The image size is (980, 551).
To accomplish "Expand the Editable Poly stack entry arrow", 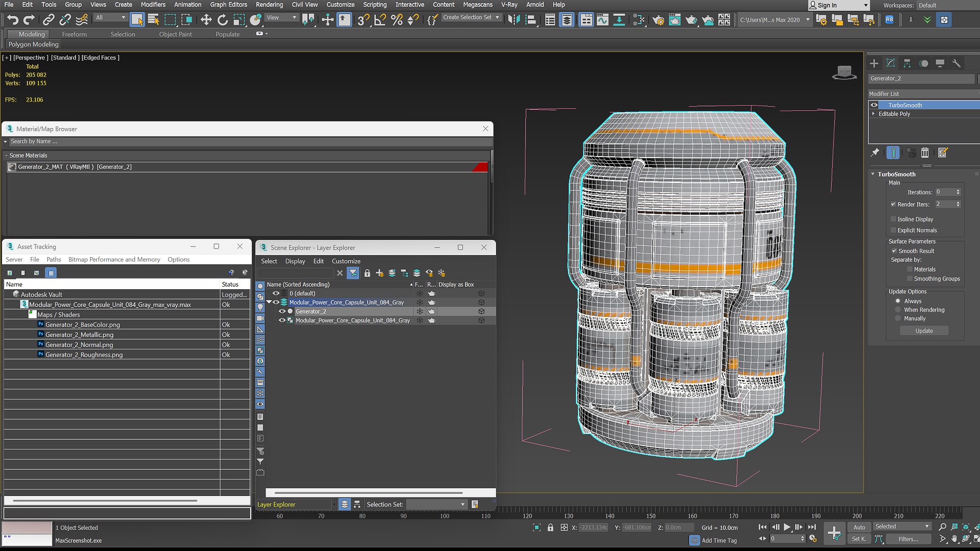I will coord(873,114).
